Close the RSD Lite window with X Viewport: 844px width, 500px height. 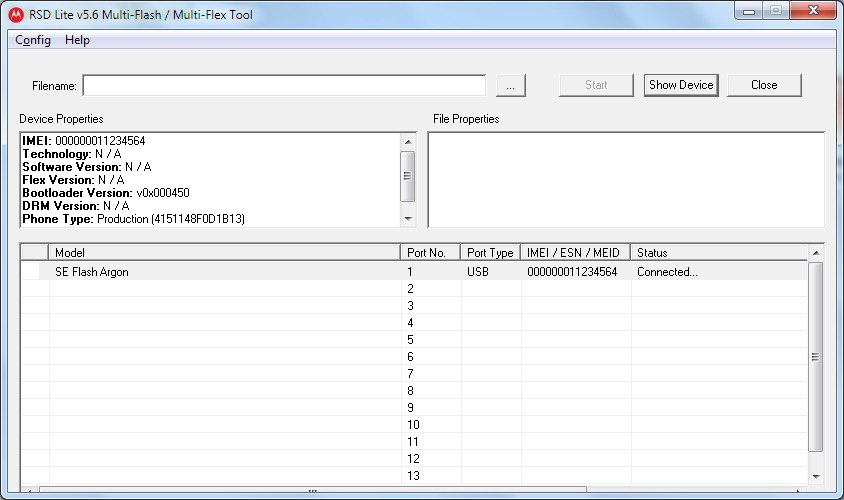tap(813, 10)
